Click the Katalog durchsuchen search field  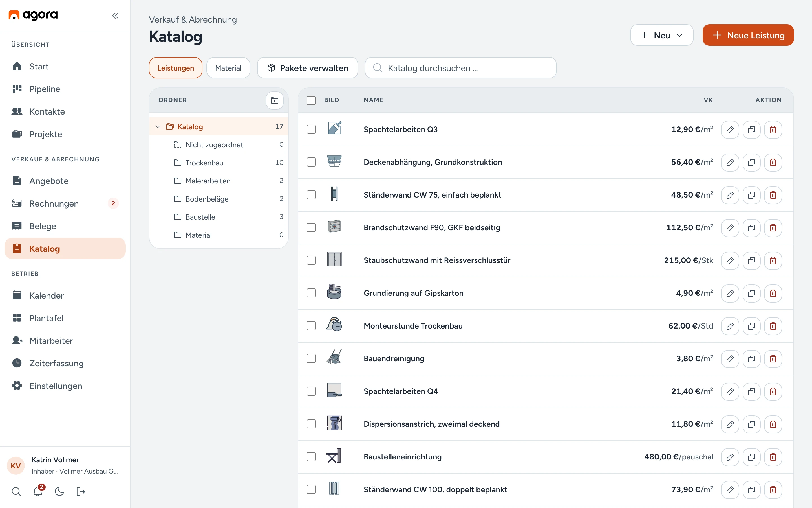(x=460, y=68)
